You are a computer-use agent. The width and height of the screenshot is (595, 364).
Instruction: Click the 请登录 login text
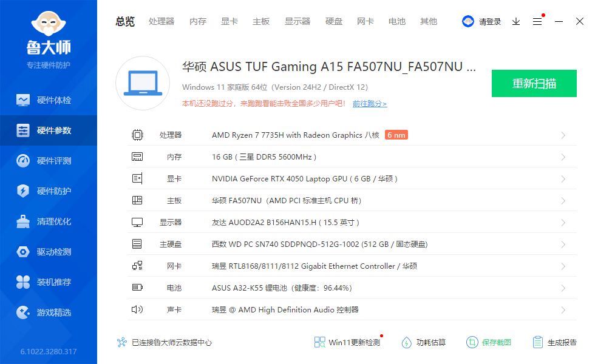[490, 22]
